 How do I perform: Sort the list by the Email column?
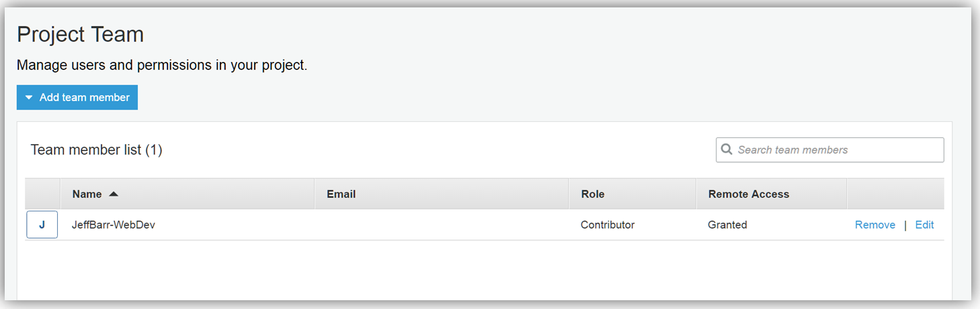pyautogui.click(x=341, y=194)
